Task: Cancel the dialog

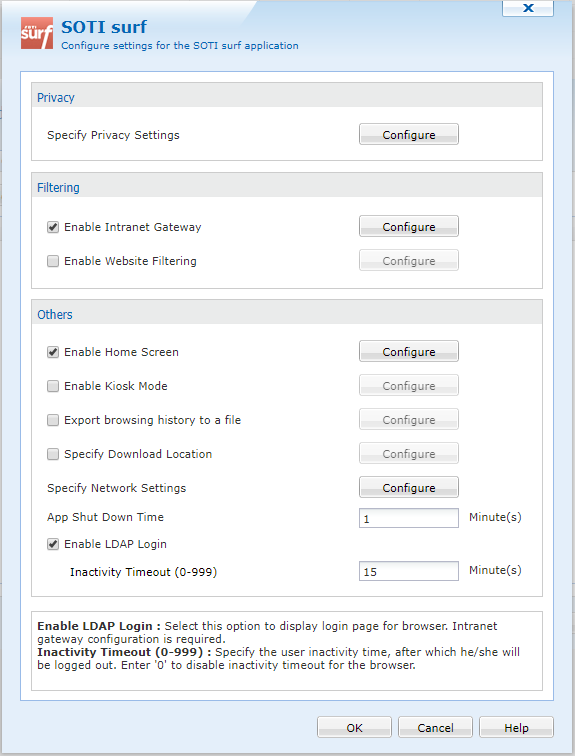Action: [x=435, y=727]
